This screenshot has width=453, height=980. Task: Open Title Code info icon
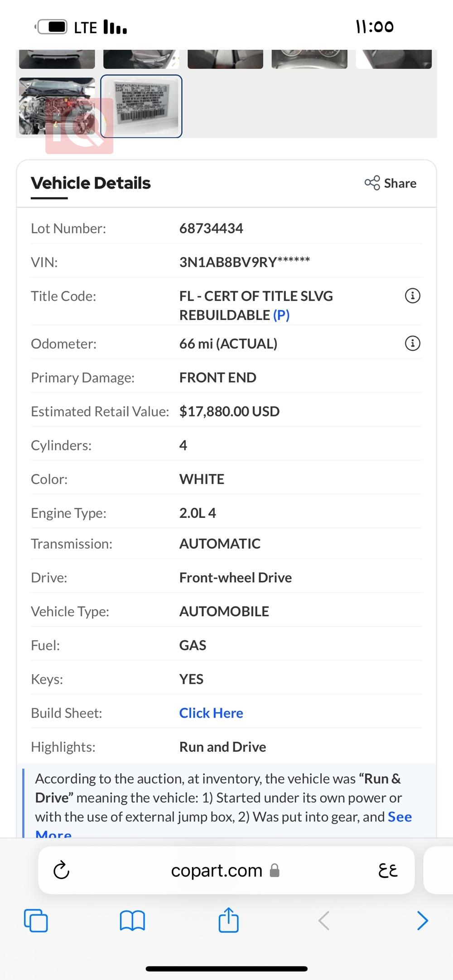412,296
